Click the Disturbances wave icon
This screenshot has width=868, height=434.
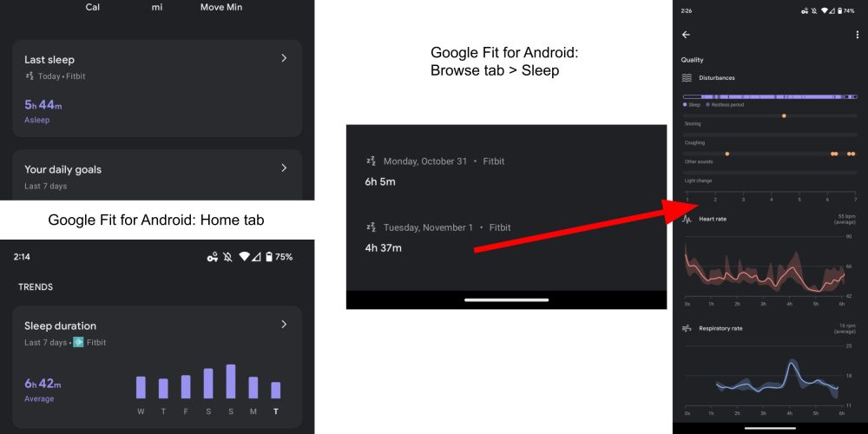tap(687, 78)
